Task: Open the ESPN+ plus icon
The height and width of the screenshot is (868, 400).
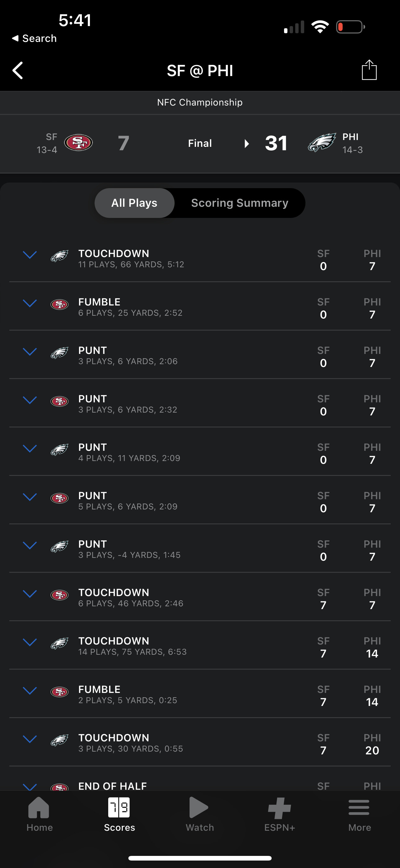Action: tap(279, 808)
